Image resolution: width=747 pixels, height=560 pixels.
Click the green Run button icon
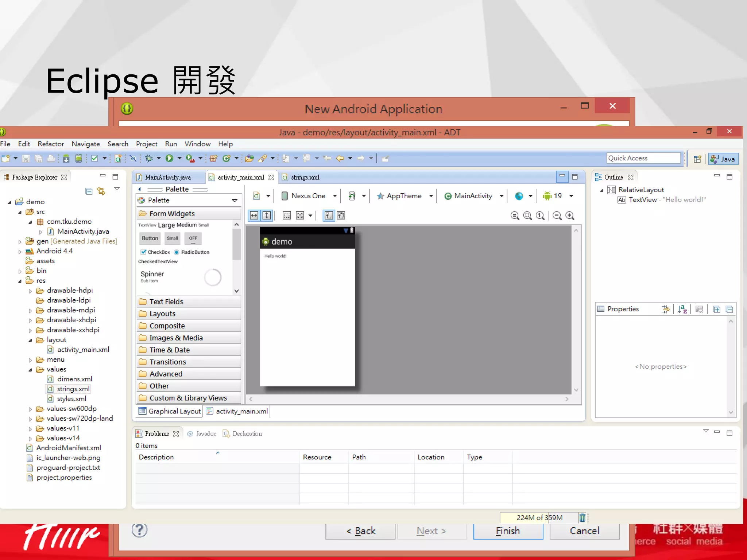click(x=169, y=158)
